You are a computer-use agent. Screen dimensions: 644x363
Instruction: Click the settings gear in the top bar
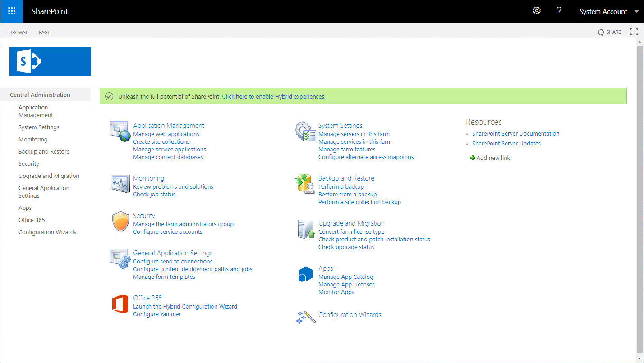pos(536,10)
